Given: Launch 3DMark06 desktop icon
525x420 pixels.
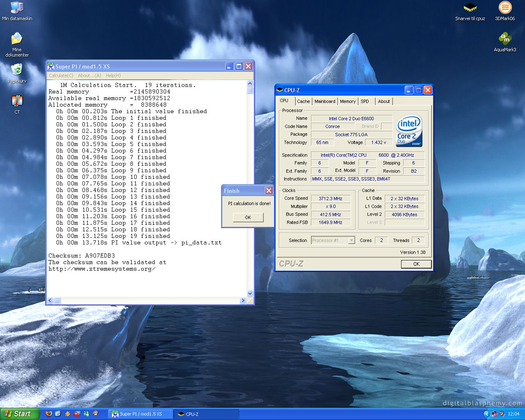Looking at the screenshot, I should (x=505, y=7).
